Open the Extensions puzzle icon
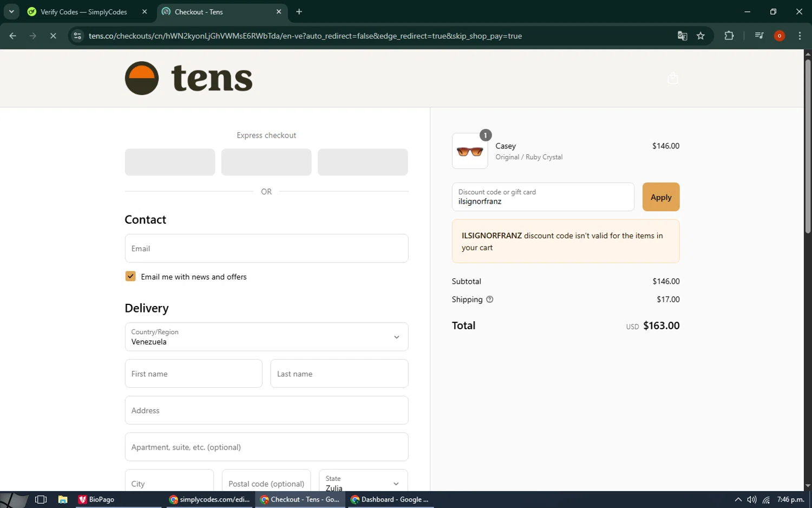This screenshot has height=508, width=812. pos(729,36)
